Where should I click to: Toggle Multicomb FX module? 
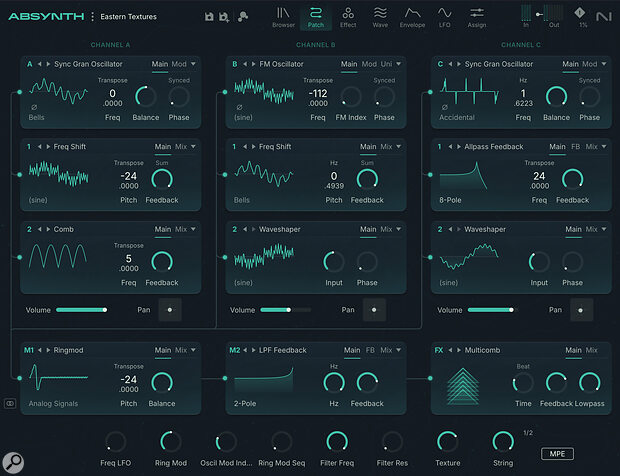[439, 350]
